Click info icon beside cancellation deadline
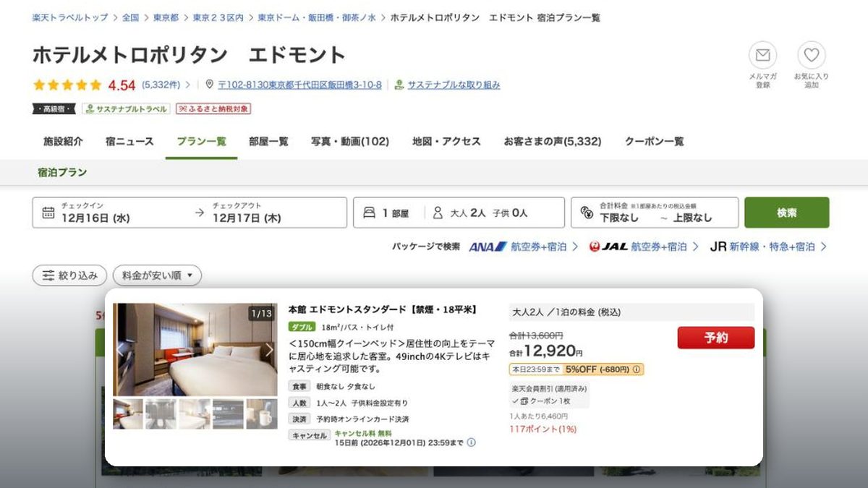This screenshot has width=868, height=488. (x=472, y=442)
